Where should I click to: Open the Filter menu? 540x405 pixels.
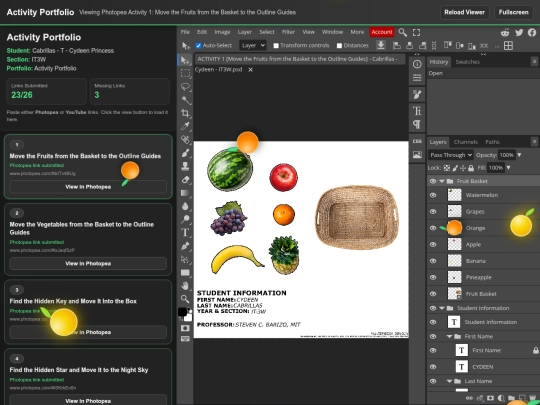288,32
